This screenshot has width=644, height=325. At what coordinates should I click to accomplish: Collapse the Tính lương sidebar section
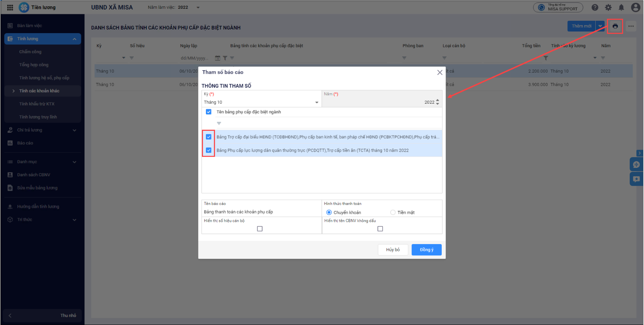[74, 39]
